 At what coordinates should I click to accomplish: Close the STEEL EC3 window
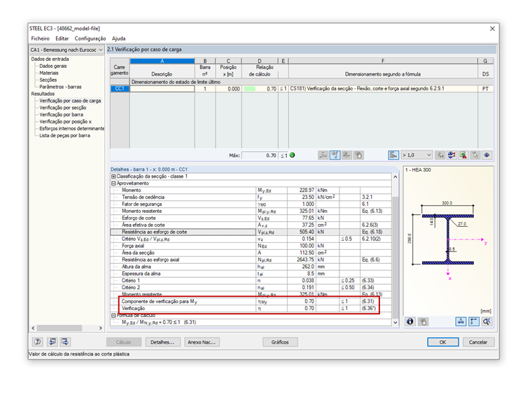click(x=492, y=29)
